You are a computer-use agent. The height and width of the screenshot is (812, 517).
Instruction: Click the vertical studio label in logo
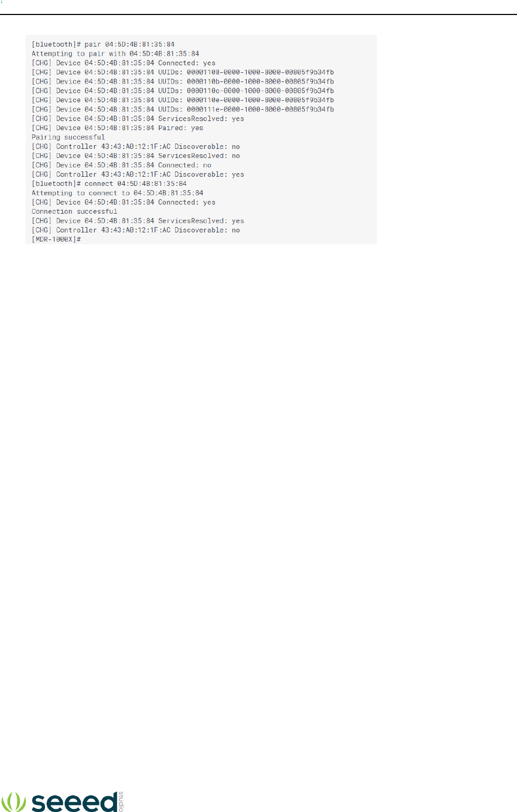click(x=121, y=801)
